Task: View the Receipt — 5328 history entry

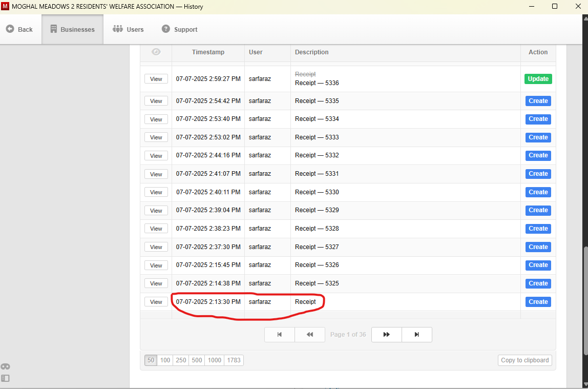Action: tap(156, 229)
